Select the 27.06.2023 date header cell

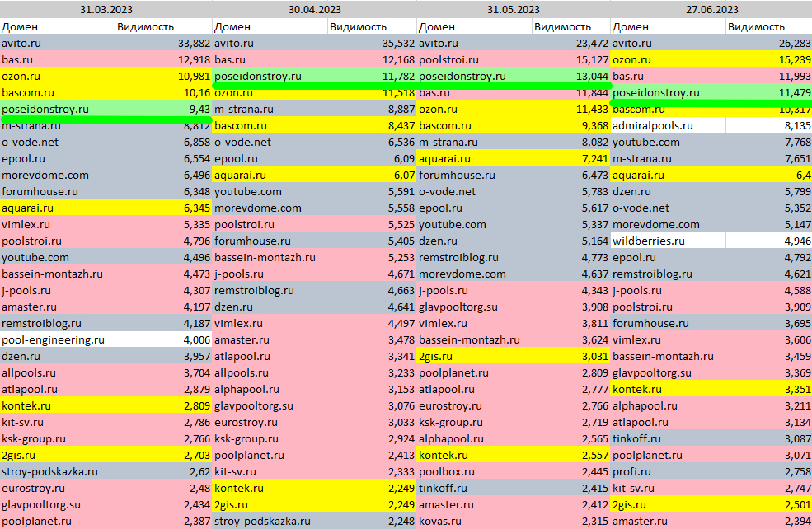[711, 9]
